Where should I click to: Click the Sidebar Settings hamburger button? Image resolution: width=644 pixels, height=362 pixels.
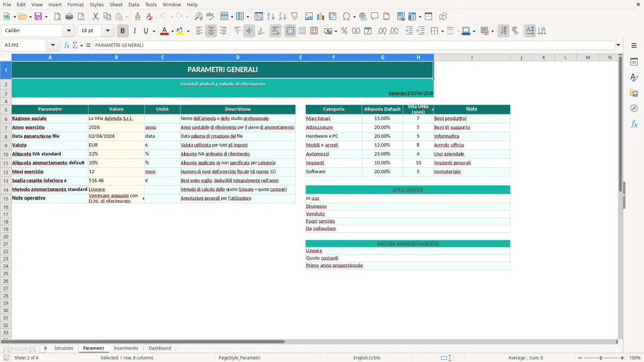[x=634, y=46]
